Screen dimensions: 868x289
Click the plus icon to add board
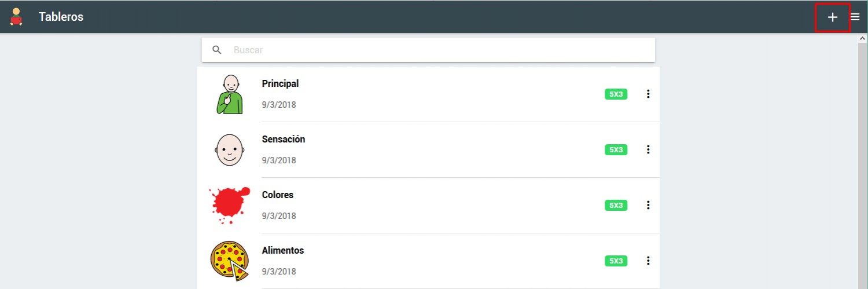832,17
